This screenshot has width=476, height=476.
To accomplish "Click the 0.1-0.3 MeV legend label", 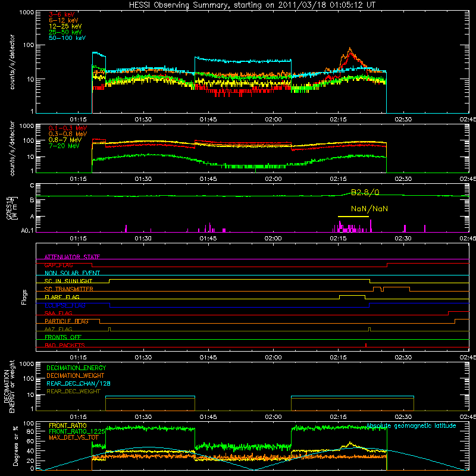I will pyautogui.click(x=68, y=128).
